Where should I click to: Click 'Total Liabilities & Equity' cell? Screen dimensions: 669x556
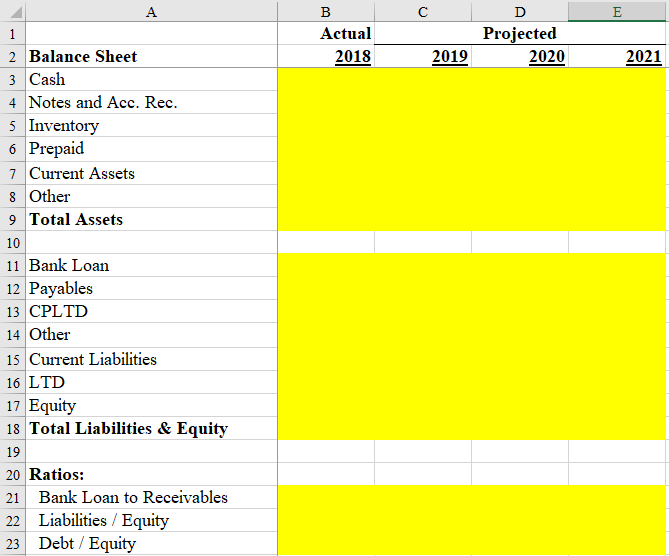(151, 428)
